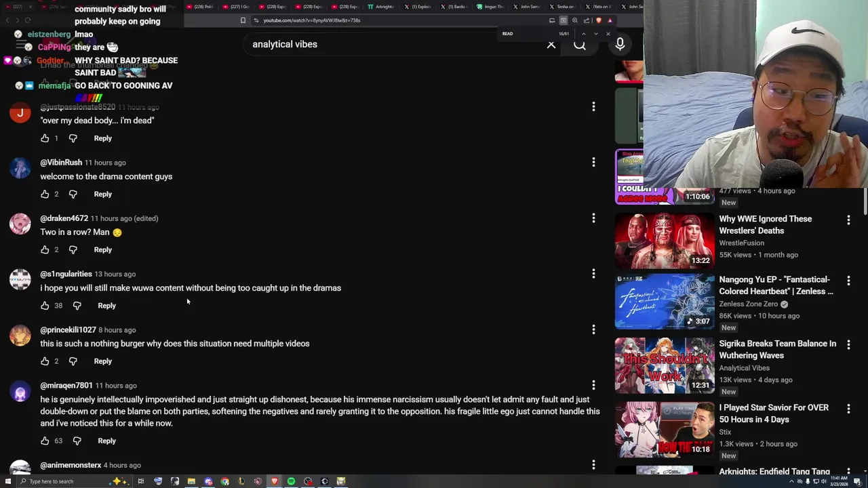Open options menu for @s1ngularities' comment

(593, 274)
